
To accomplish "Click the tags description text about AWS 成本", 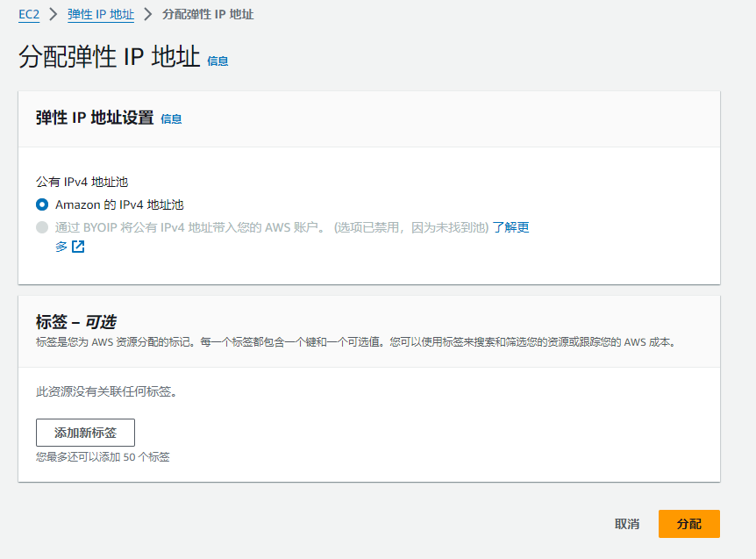I will coord(357,342).
